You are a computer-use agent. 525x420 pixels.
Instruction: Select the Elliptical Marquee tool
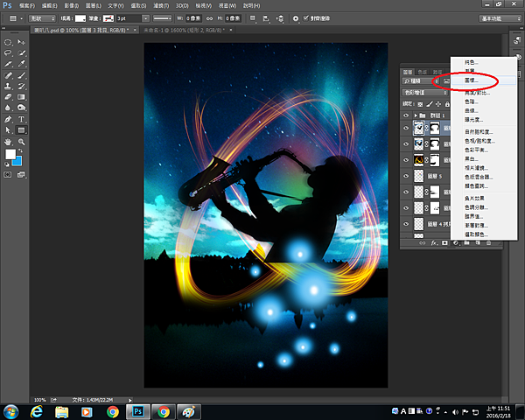8,42
